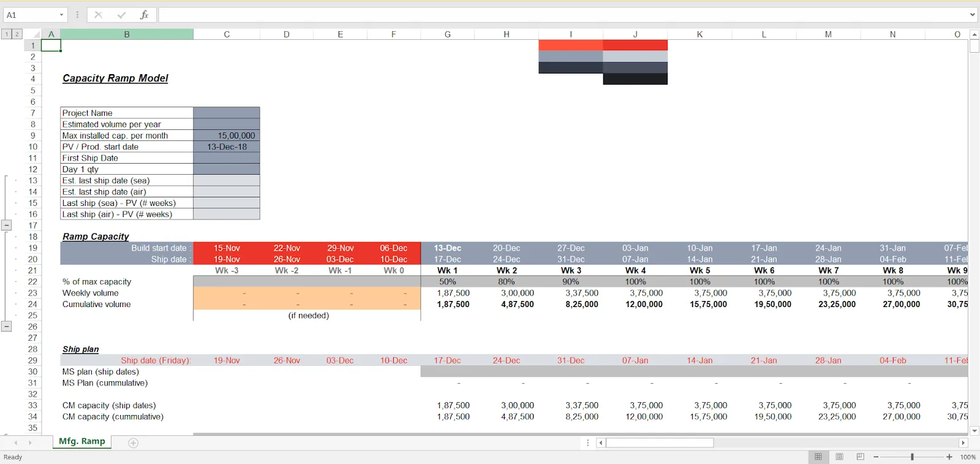Select the Wk 1 header cell

click(x=448, y=270)
